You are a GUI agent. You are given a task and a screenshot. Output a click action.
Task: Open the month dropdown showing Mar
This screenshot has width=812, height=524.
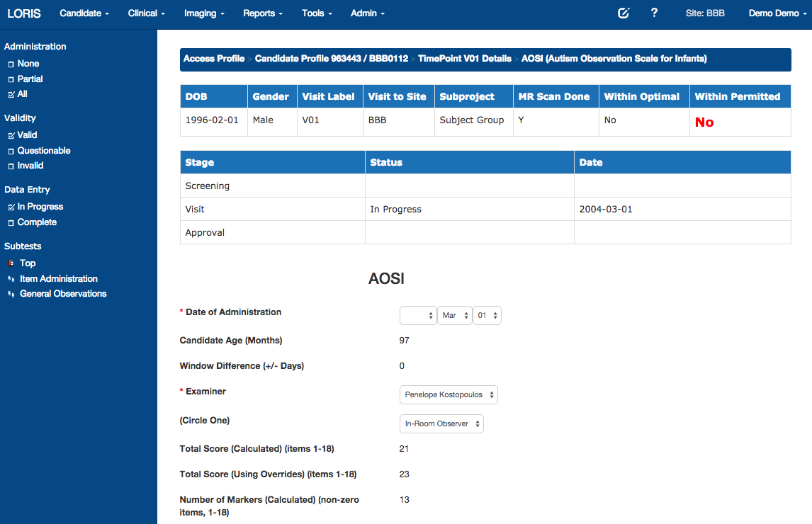[x=454, y=316]
